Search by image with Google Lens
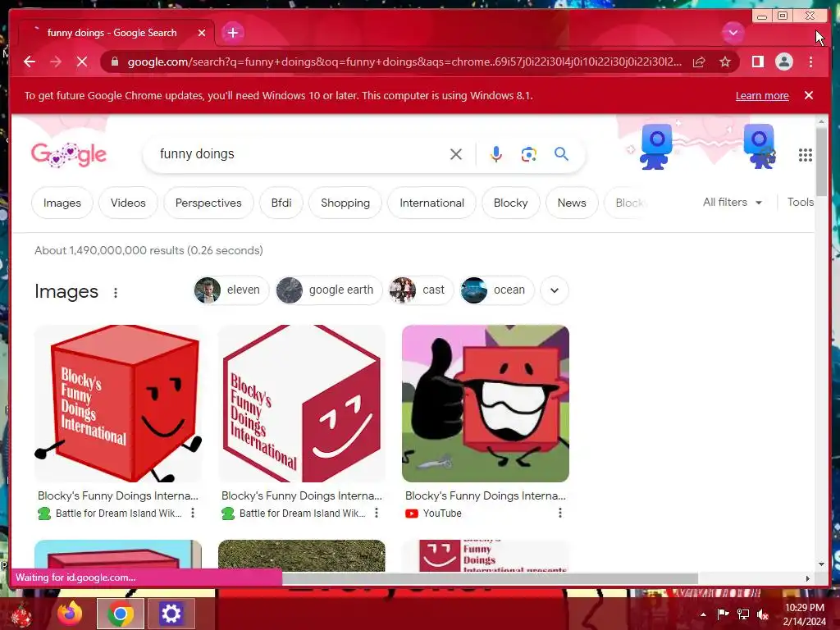 pyautogui.click(x=529, y=154)
